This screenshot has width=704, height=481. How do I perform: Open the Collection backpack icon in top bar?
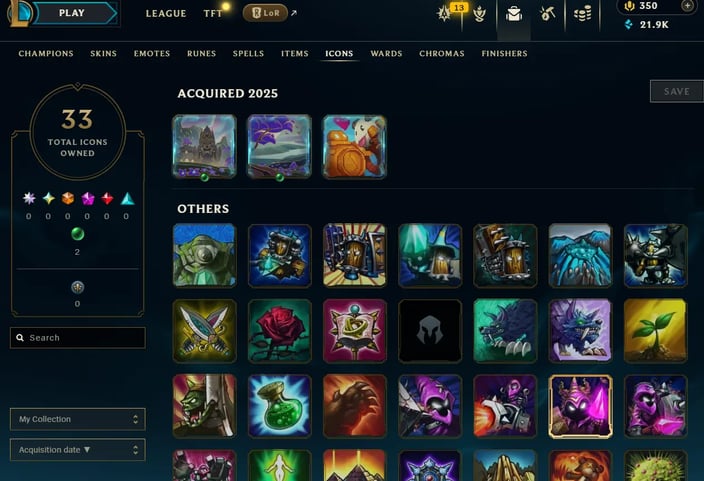click(x=514, y=14)
